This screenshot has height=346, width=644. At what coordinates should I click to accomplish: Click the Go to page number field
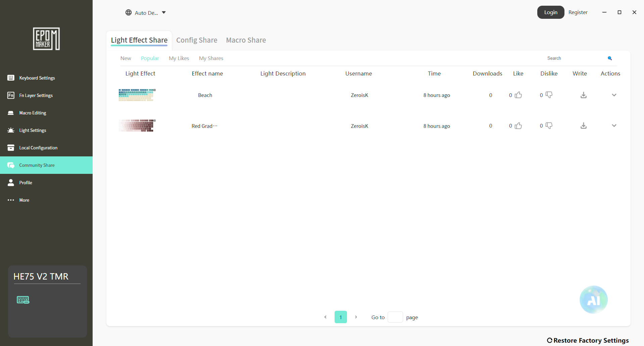point(395,317)
